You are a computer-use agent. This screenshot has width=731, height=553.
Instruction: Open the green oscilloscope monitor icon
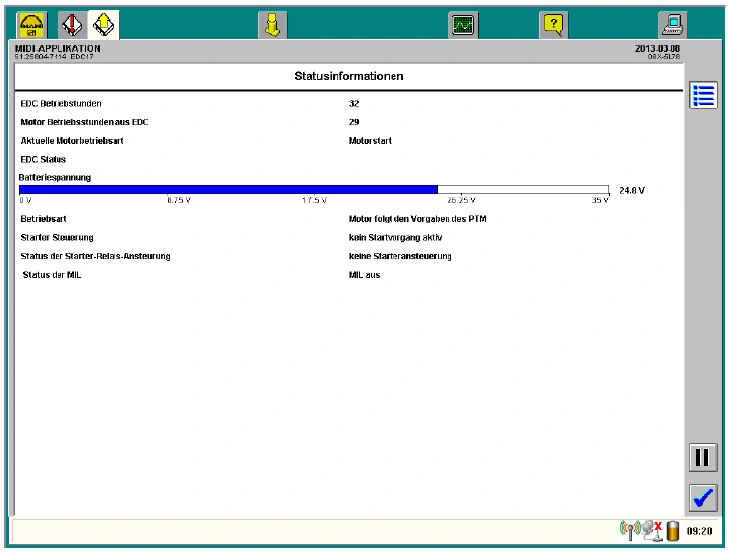(463, 24)
